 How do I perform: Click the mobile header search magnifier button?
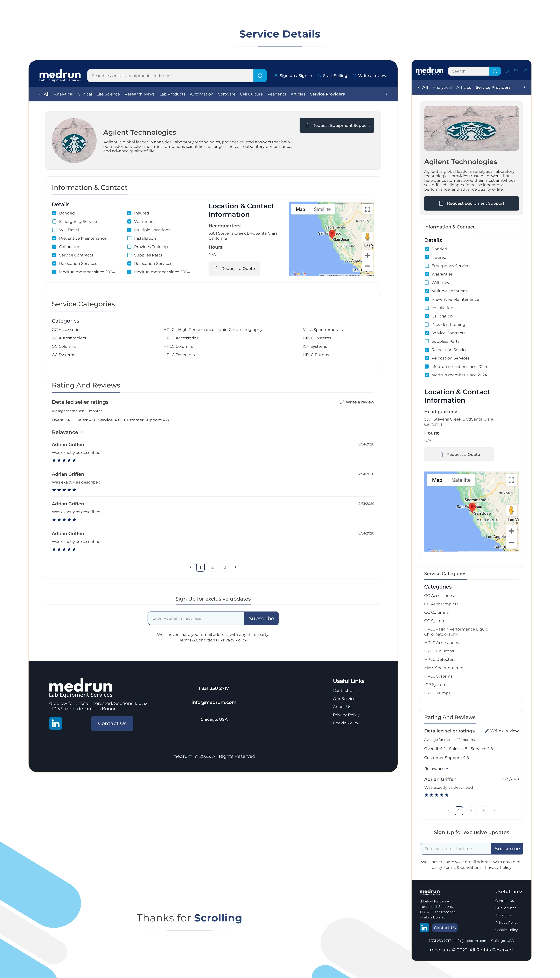coord(495,71)
